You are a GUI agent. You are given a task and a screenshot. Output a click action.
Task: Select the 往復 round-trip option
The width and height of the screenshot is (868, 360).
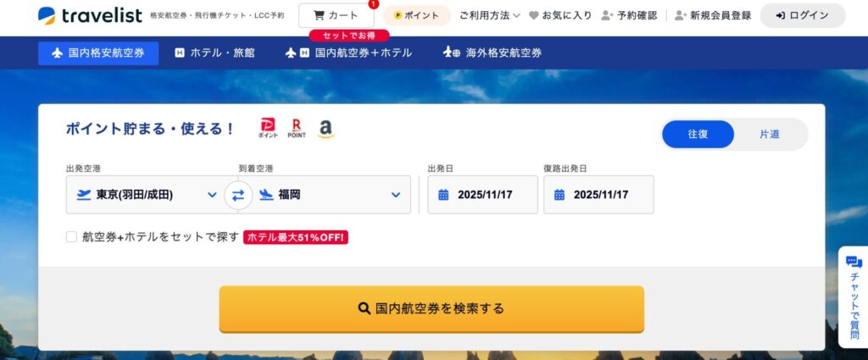click(698, 134)
